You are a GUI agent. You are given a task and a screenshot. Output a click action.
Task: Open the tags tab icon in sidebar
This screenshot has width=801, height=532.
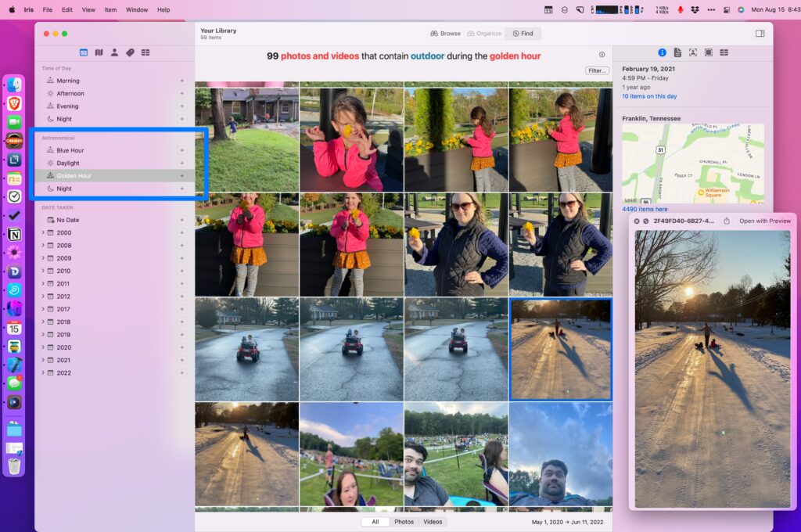point(131,52)
